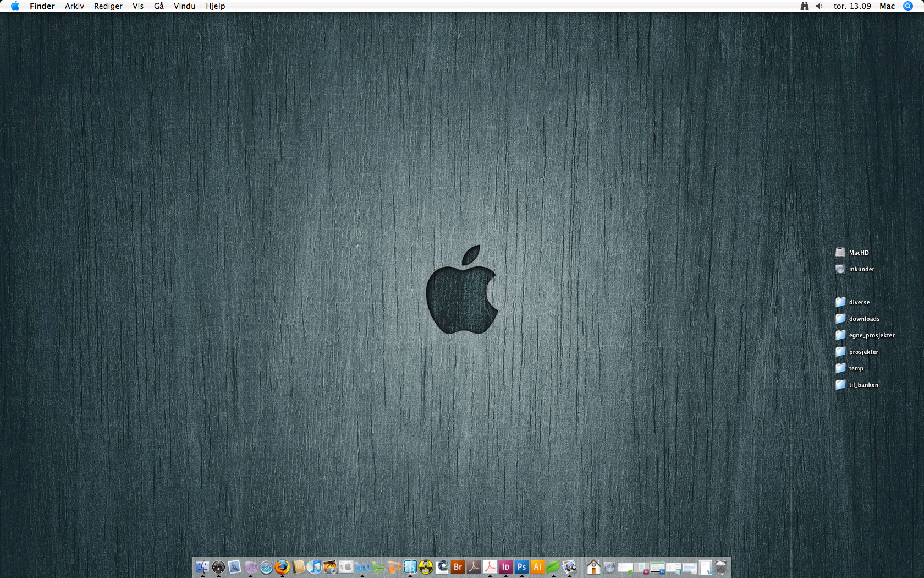The height and width of the screenshot is (578, 924).
Task: Open the Arkiv menu
Action: [74, 6]
